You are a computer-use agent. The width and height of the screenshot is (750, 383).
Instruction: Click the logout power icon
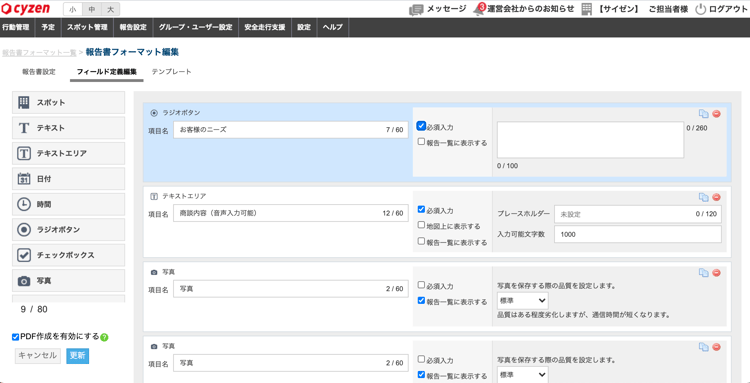coord(700,9)
